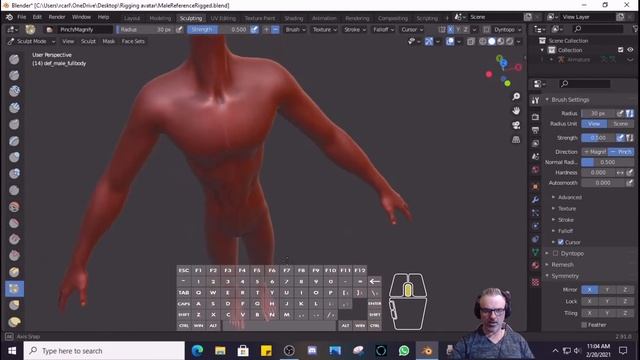640x360 pixels.
Task: Open the Sculpt Mode dropdown
Action: 31,41
